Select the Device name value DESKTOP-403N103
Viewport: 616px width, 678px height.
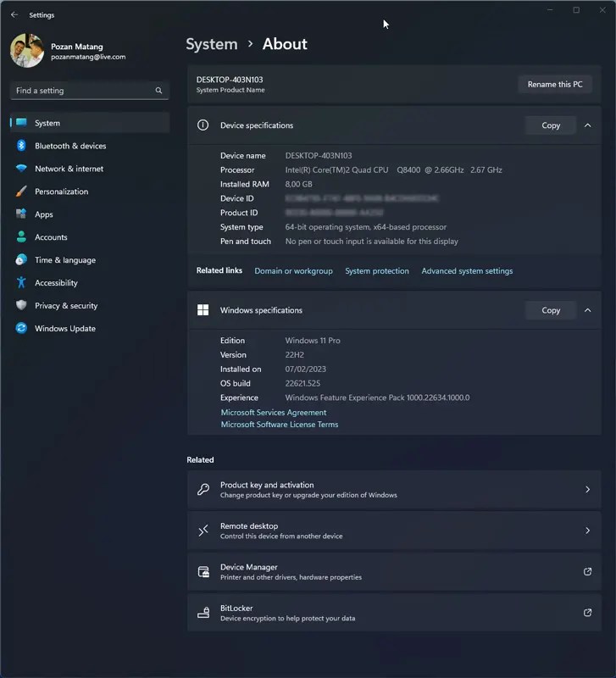[x=319, y=156]
